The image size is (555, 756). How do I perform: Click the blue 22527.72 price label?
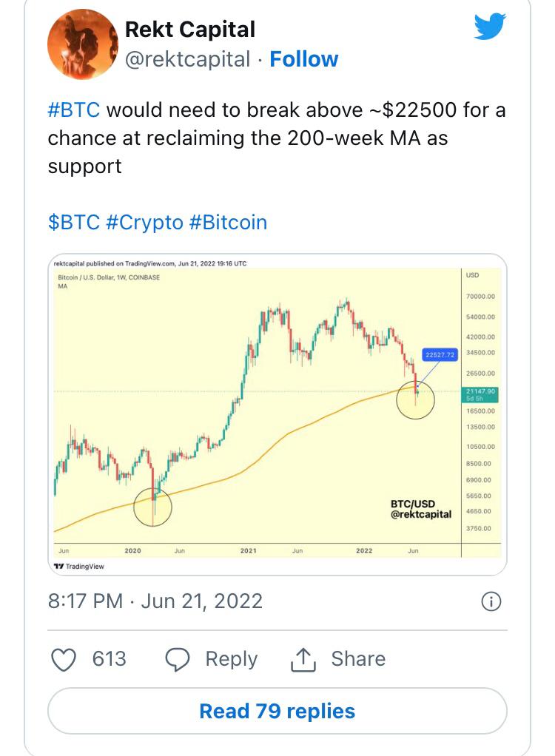[x=440, y=355]
